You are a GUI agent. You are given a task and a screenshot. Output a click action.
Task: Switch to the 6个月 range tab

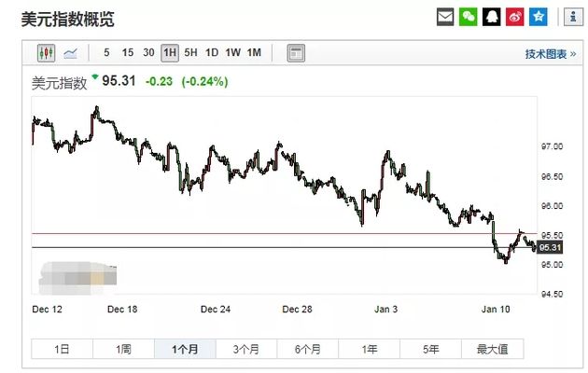coord(308,349)
